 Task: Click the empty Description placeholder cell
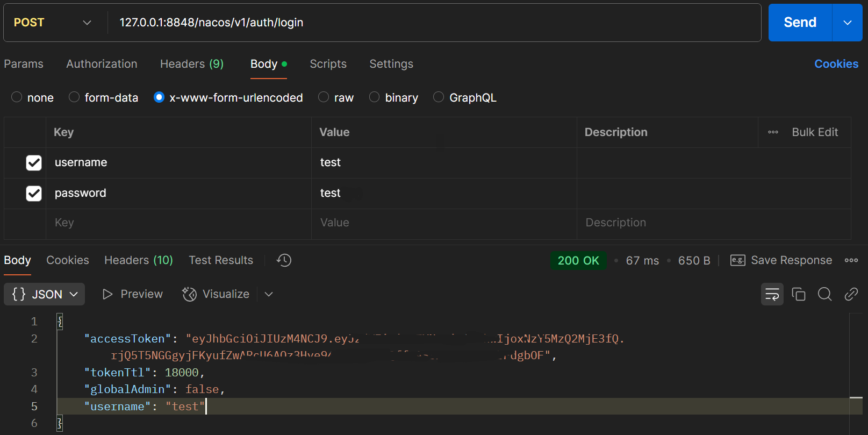(x=714, y=224)
